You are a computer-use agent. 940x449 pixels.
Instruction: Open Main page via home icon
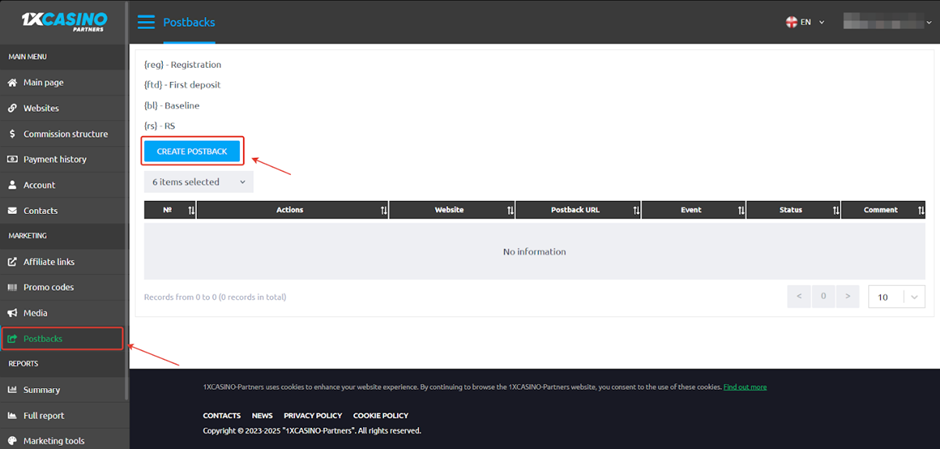tap(13, 82)
